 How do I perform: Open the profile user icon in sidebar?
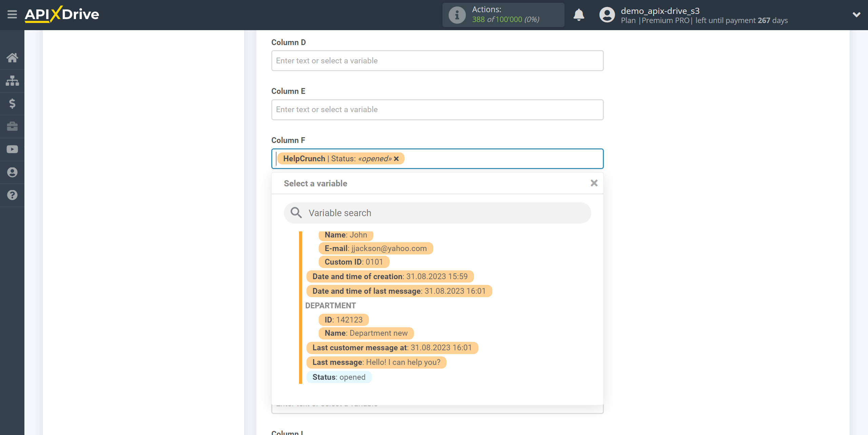[x=12, y=172]
